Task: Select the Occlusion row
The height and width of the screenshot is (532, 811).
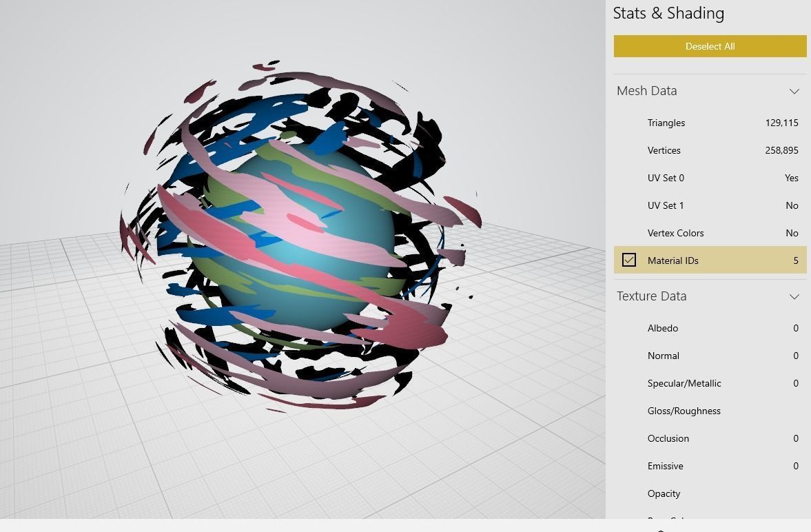Action: coord(710,438)
